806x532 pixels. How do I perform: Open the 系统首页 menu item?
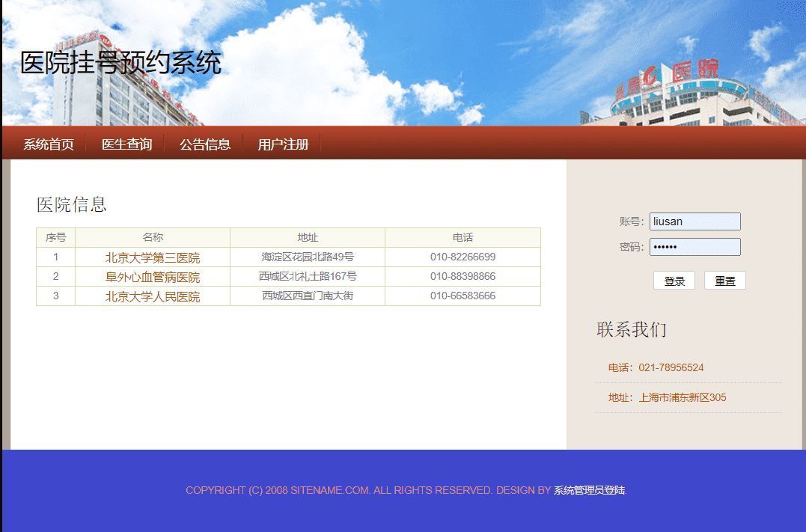[x=48, y=144]
